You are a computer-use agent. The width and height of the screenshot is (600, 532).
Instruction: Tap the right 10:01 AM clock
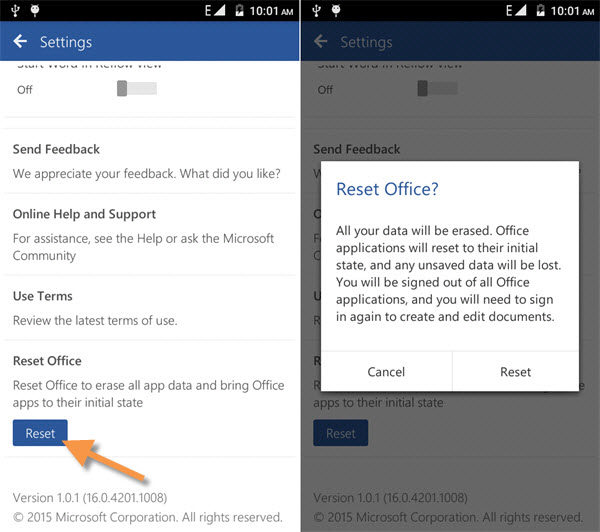572,11
